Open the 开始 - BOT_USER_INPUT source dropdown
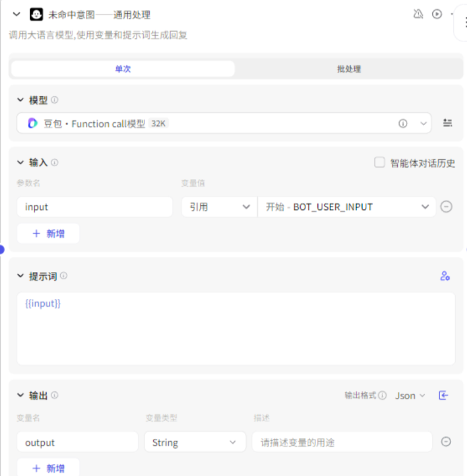Image resolution: width=467 pixels, height=476 pixels. (x=347, y=207)
